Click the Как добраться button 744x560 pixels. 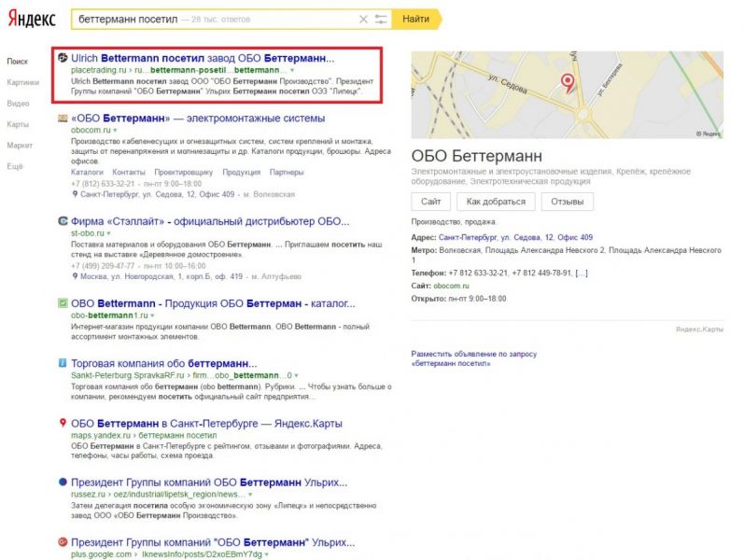(x=496, y=202)
